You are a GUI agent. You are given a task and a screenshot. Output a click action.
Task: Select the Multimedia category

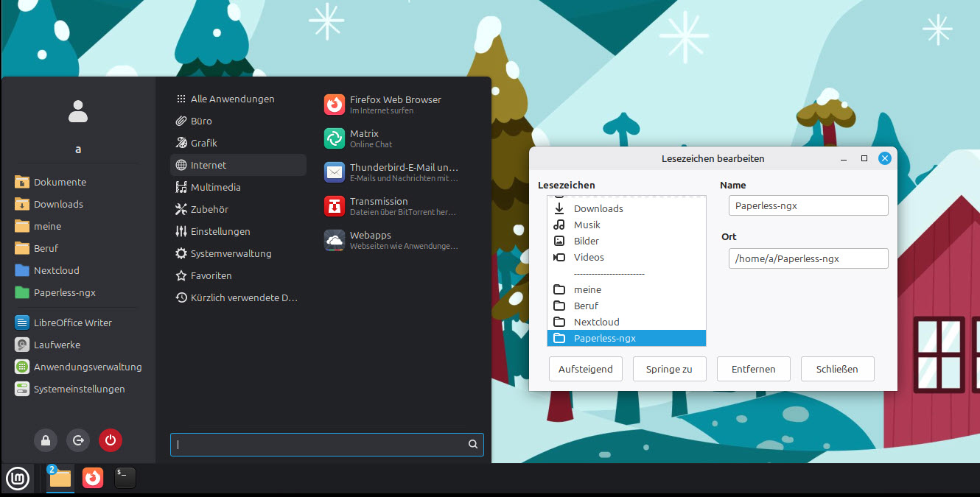pyautogui.click(x=215, y=187)
